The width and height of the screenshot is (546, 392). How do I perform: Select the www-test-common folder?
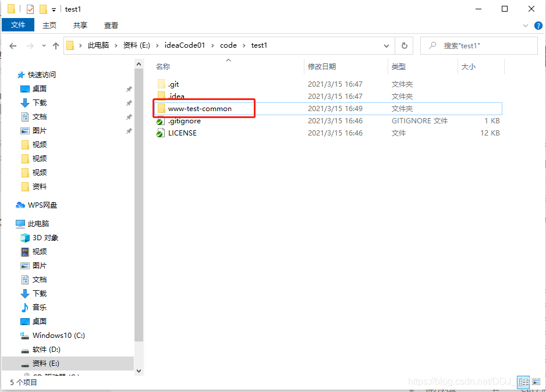(x=200, y=109)
